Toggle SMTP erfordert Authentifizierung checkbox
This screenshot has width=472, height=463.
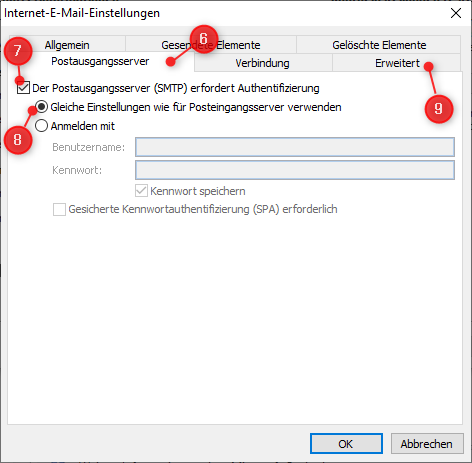pos(23,88)
